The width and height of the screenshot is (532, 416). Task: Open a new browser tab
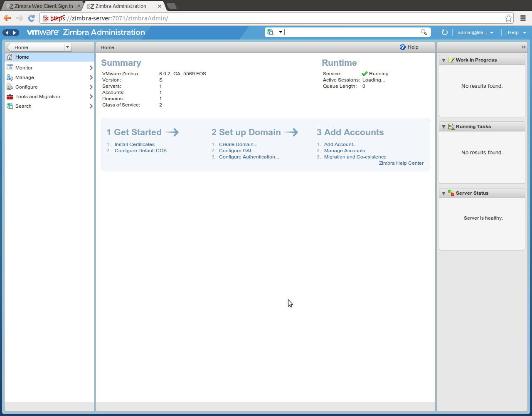(x=172, y=6)
